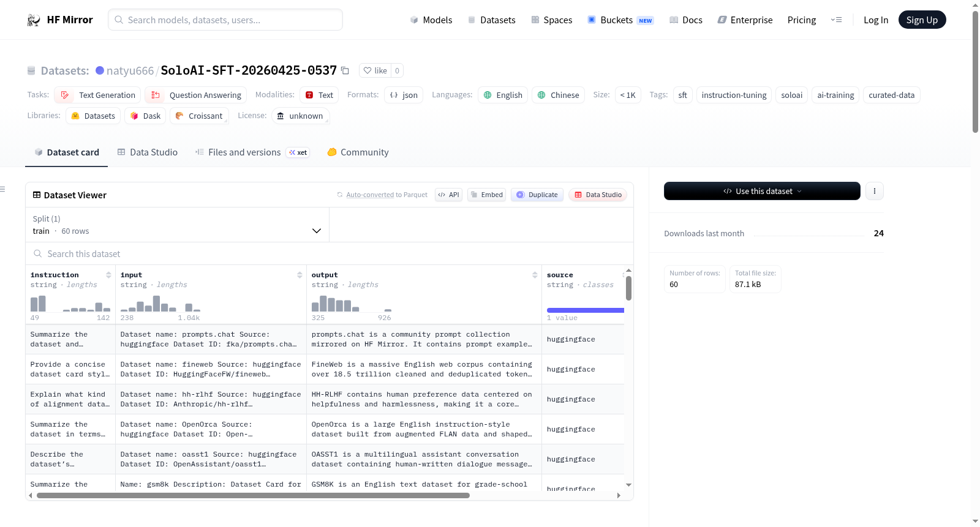Click cell 'Dataset name: oasst1 Source: huggingface'
The image size is (980, 527).
tap(211, 459)
